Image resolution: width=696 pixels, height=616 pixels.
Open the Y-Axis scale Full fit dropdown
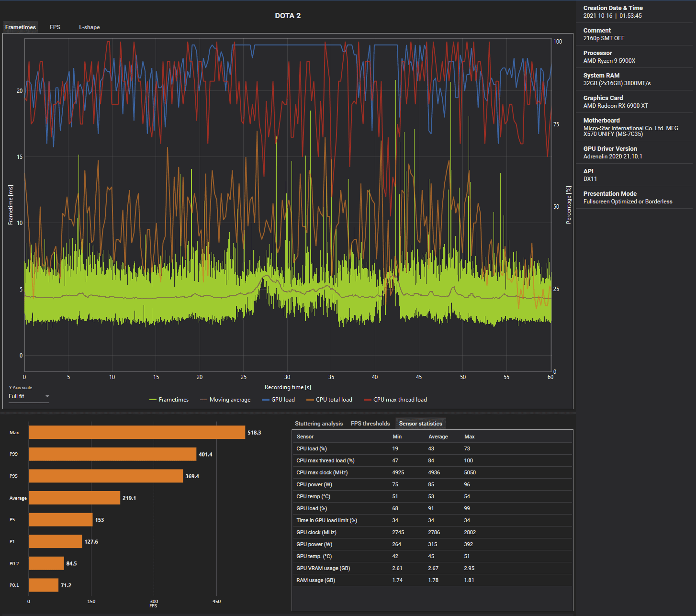[x=29, y=396]
